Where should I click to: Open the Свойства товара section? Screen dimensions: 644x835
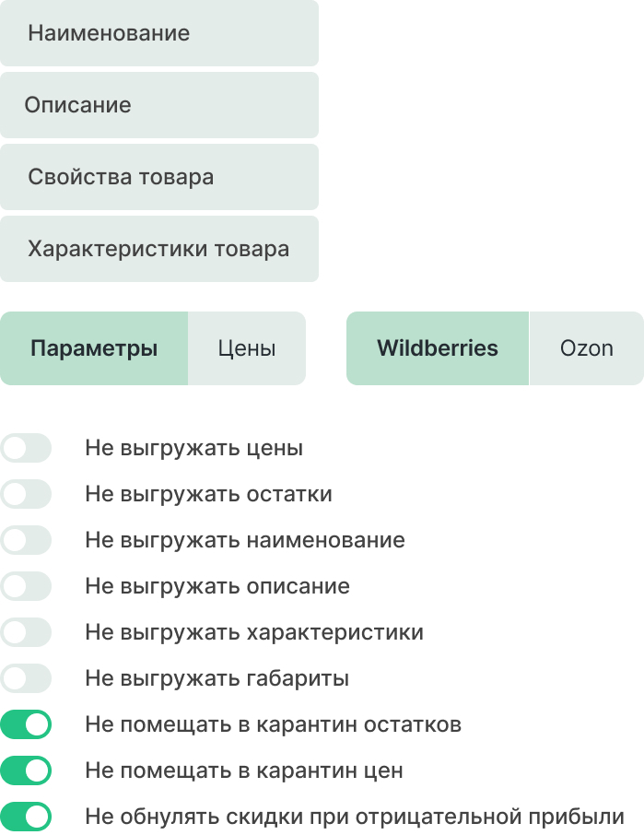click(158, 177)
